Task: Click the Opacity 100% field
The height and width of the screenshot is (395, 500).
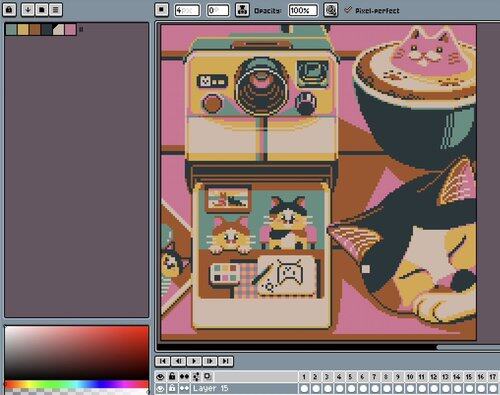Action: tap(303, 10)
